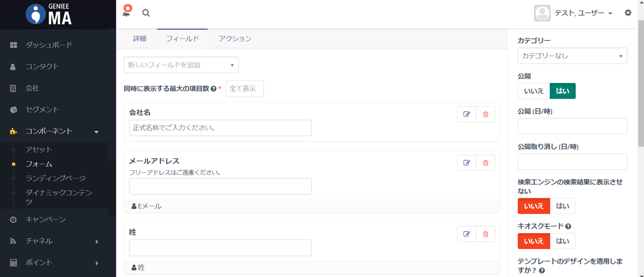Open 新しいフィールドを追加 dropdown

tap(181, 65)
